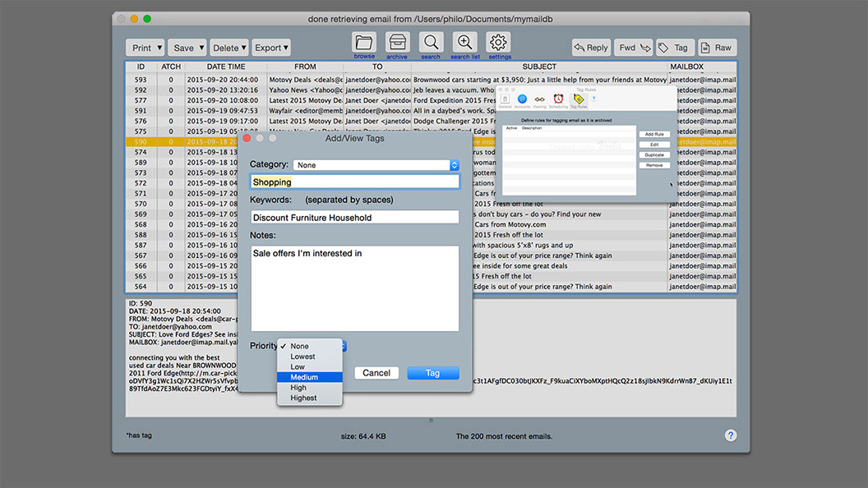Sort by TO column header
Viewport: 868px width, 488px height.
tap(377, 67)
